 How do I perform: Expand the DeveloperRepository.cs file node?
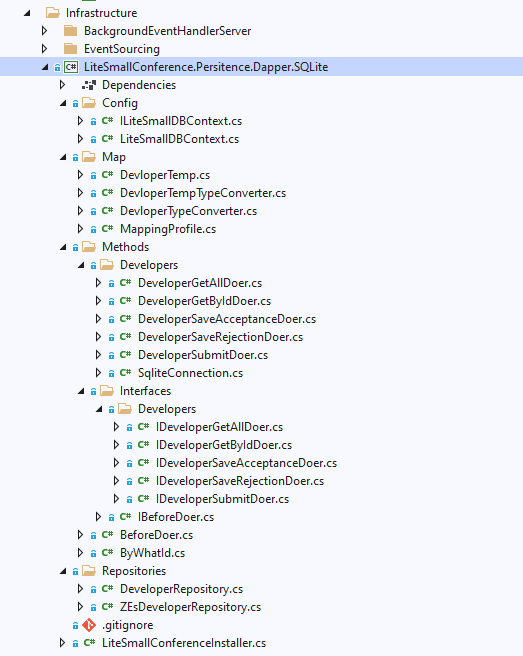[x=80, y=589]
